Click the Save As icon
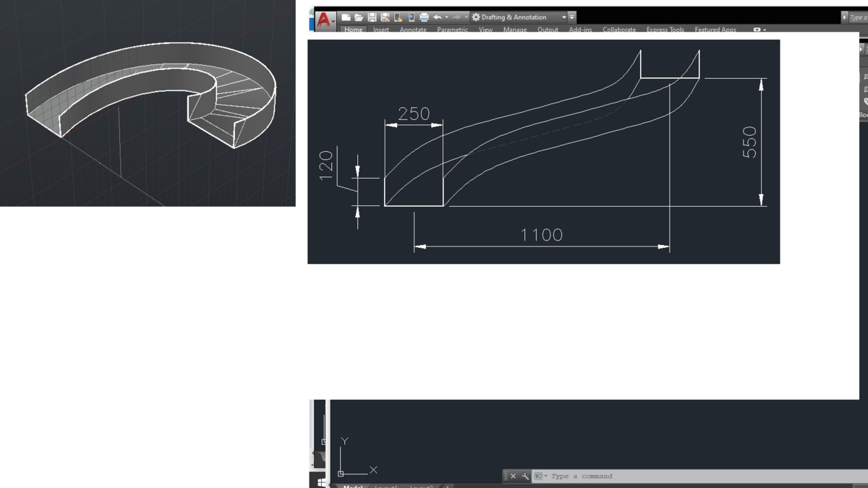 click(385, 17)
